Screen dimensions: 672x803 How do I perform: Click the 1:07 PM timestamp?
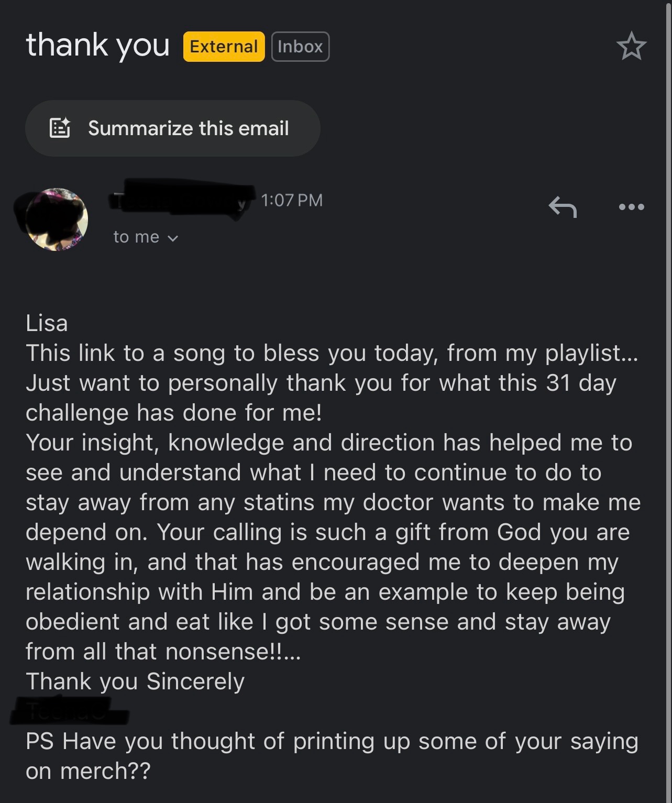(291, 200)
